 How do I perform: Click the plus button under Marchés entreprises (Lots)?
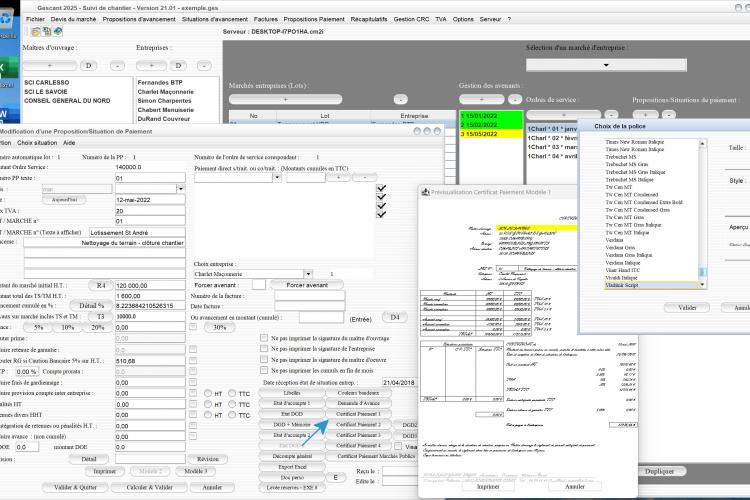pyautogui.click(x=286, y=100)
